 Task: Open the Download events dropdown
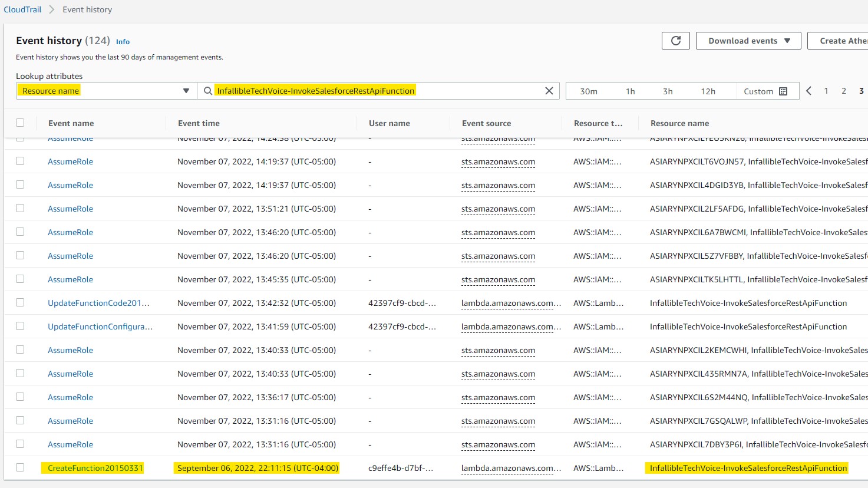click(748, 41)
